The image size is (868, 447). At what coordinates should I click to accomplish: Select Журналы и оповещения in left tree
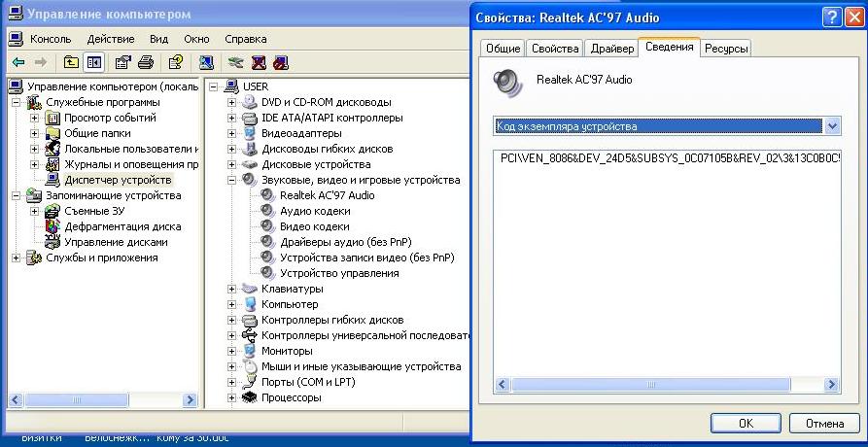tap(131, 164)
